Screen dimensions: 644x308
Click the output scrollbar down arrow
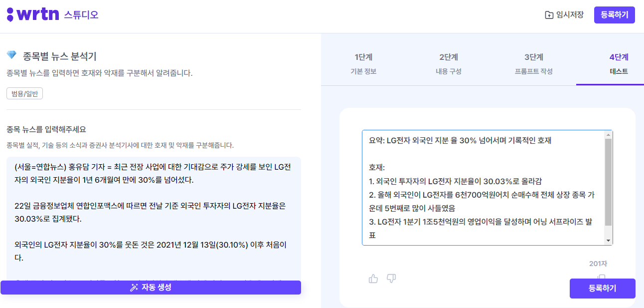point(608,241)
